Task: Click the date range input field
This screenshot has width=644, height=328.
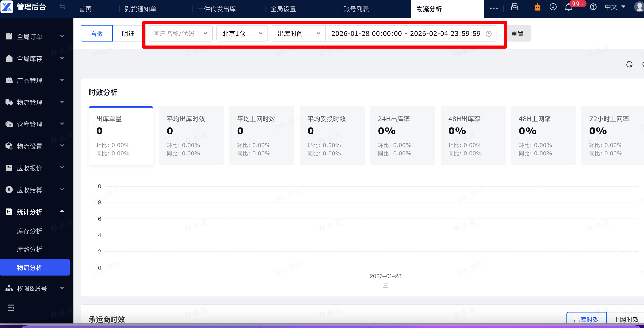Action: [x=410, y=34]
